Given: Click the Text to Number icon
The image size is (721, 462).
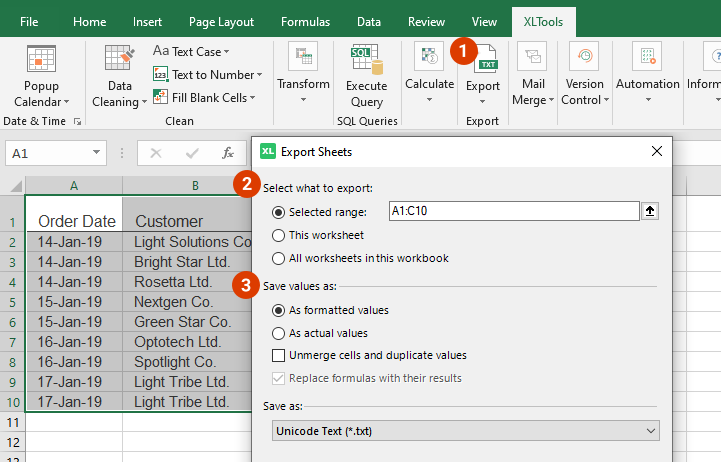Looking at the screenshot, I should 160,74.
